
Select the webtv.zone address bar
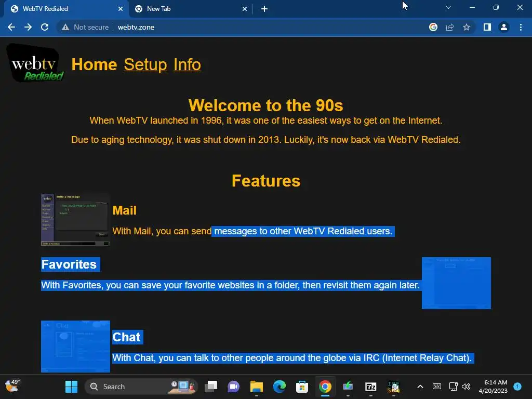(136, 27)
